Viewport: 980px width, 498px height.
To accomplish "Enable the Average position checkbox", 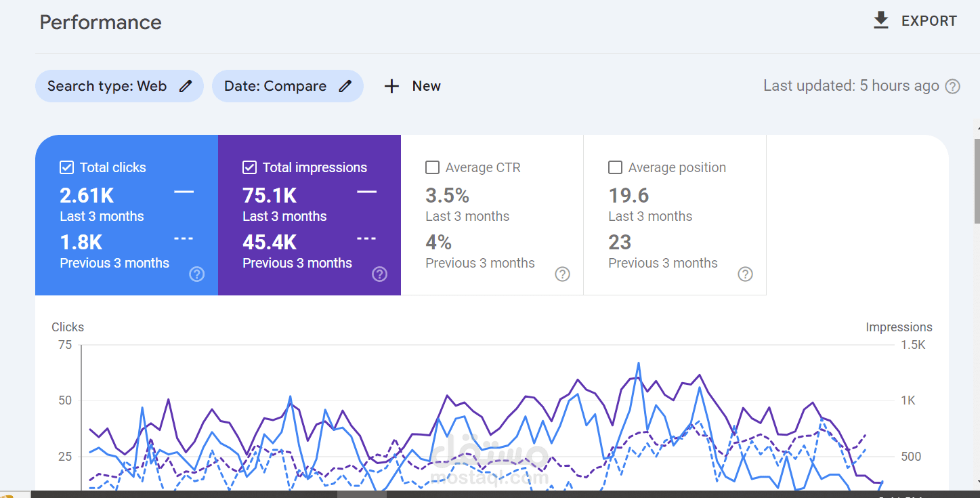I will coord(615,167).
